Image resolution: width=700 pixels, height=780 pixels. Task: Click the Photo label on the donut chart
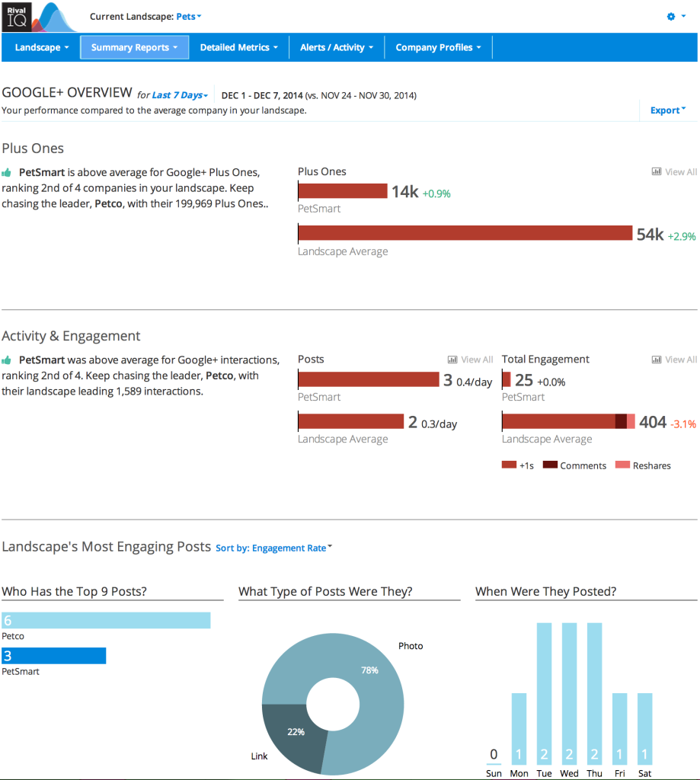coord(411,646)
